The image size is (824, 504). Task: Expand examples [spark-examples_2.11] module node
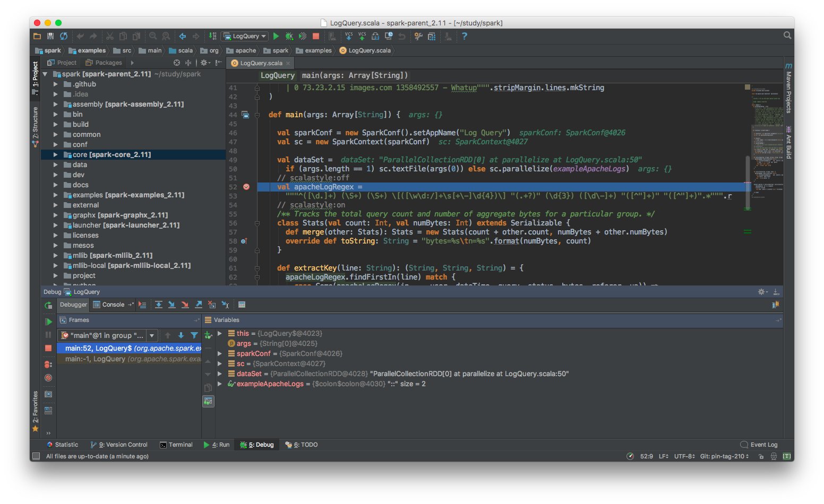point(55,195)
